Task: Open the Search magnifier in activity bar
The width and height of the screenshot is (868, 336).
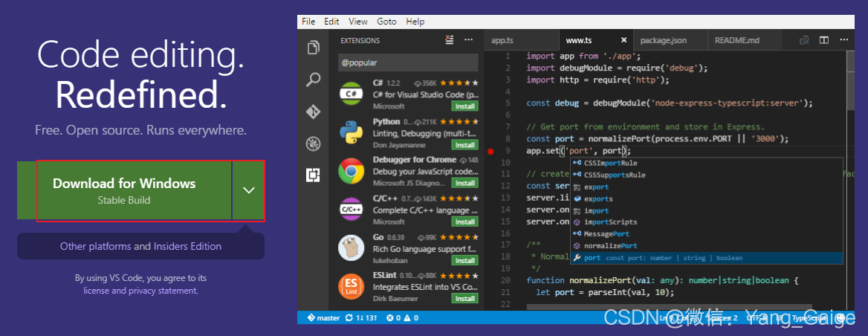Action: pos(314,80)
